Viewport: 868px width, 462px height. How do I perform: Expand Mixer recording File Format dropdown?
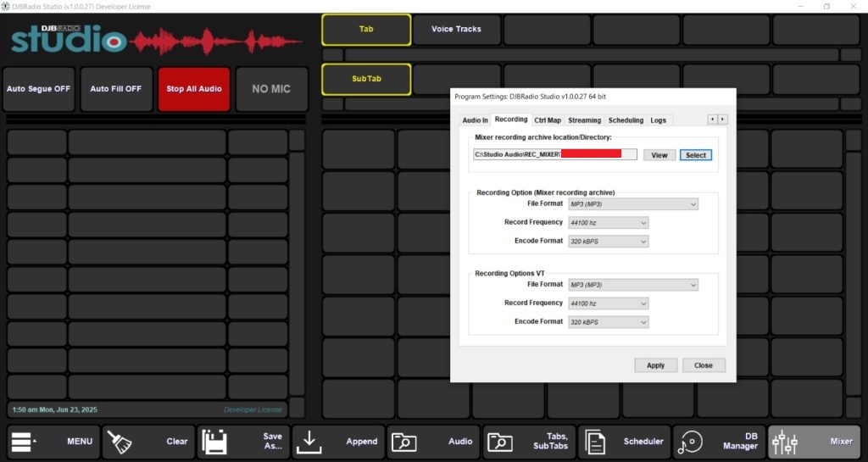tap(633, 204)
